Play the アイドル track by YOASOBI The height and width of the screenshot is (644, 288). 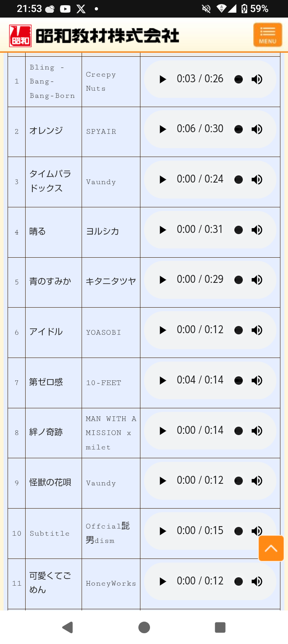pos(162,330)
